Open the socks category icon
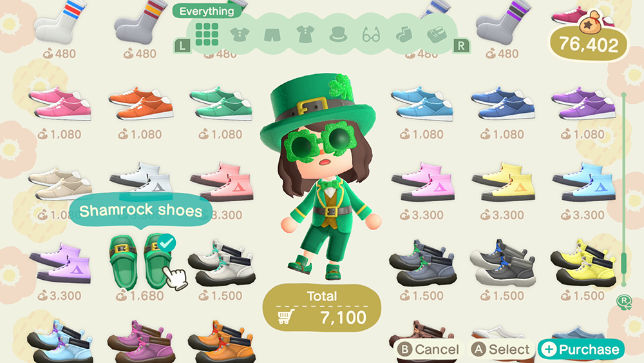 coord(404,35)
